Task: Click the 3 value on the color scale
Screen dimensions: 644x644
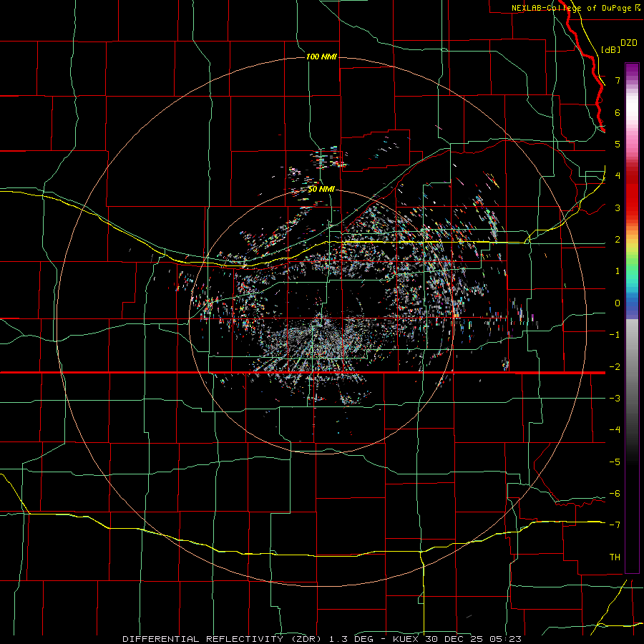Action: point(618,208)
